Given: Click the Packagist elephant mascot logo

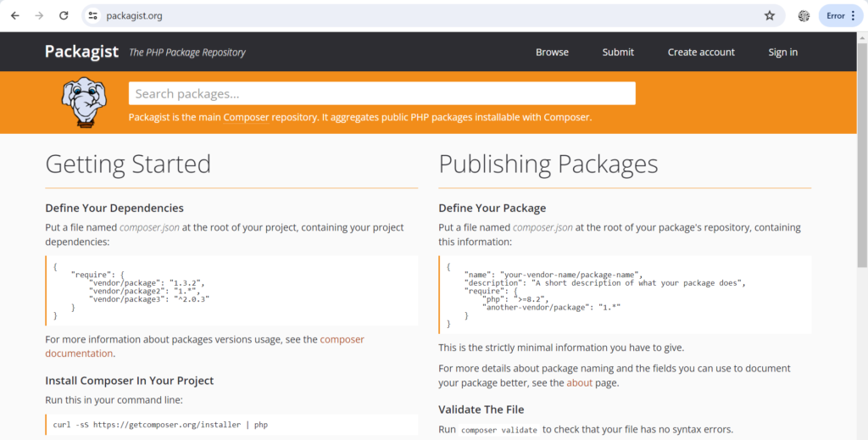Looking at the screenshot, I should [84, 102].
